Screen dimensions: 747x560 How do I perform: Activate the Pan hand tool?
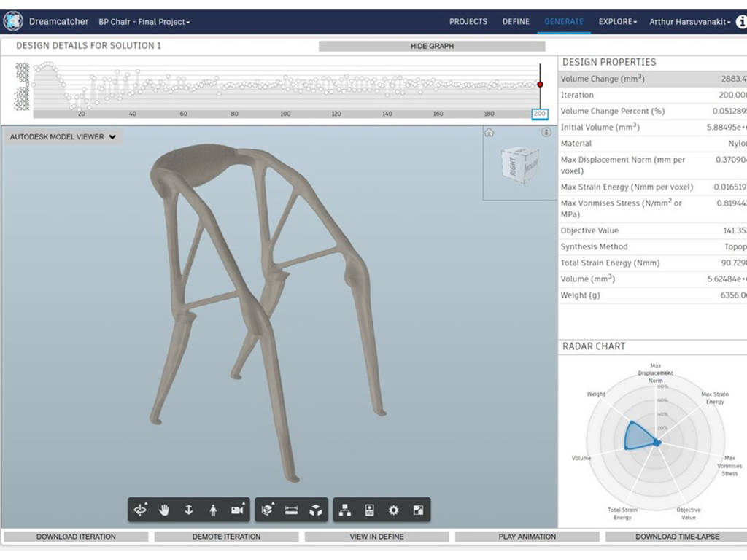tap(165, 510)
